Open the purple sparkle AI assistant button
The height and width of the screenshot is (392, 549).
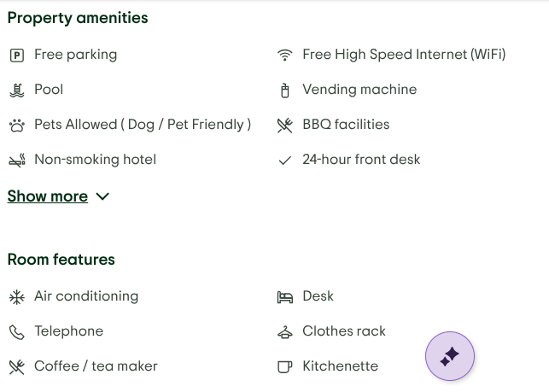tap(450, 356)
